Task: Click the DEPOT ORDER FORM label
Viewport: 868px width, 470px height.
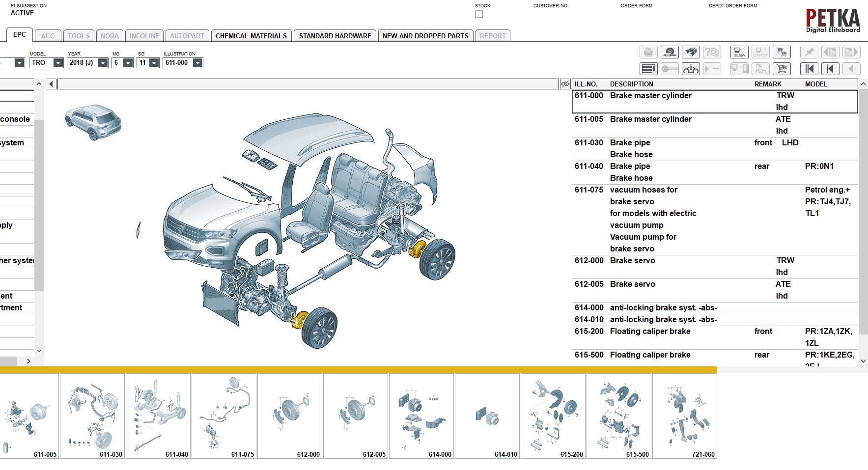Action: click(733, 6)
